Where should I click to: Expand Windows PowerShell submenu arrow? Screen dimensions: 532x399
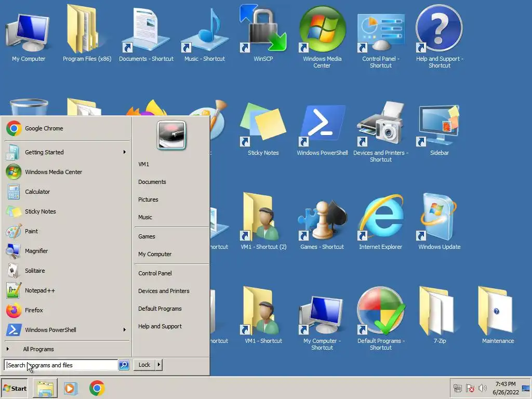coord(125,330)
